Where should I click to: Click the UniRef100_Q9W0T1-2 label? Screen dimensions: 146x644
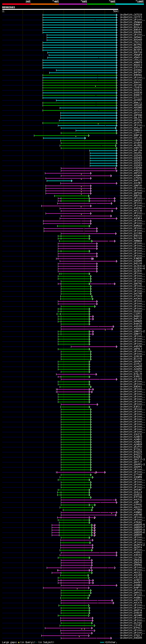[x=132, y=331]
